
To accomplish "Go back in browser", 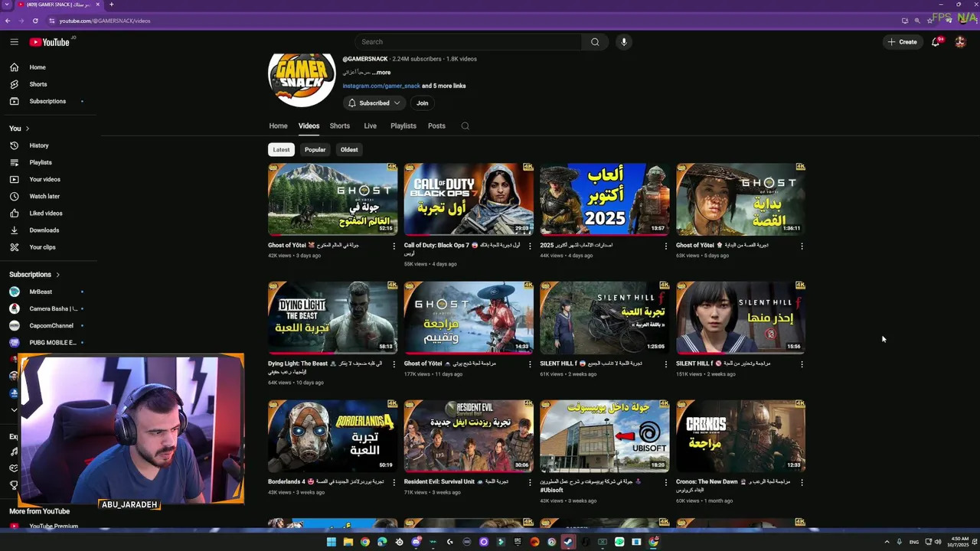I will click(x=8, y=21).
